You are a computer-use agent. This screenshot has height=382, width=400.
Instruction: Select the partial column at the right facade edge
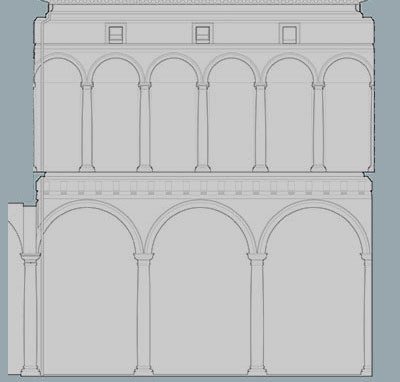pos(366,314)
